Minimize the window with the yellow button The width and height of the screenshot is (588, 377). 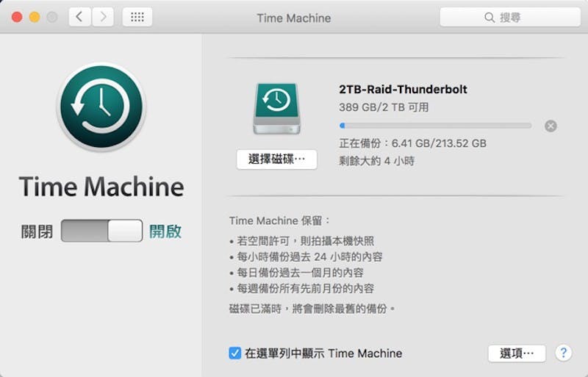(35, 17)
